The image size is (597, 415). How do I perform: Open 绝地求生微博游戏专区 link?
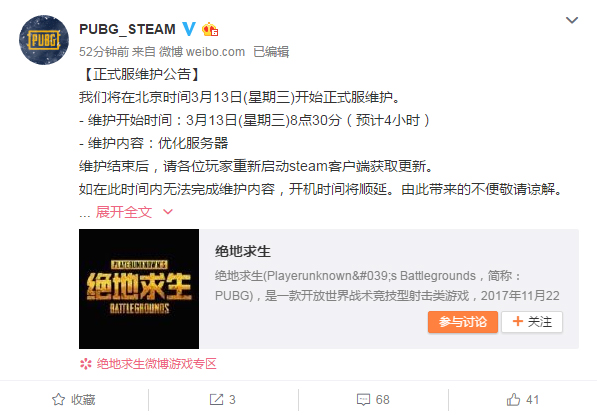[x=156, y=364]
